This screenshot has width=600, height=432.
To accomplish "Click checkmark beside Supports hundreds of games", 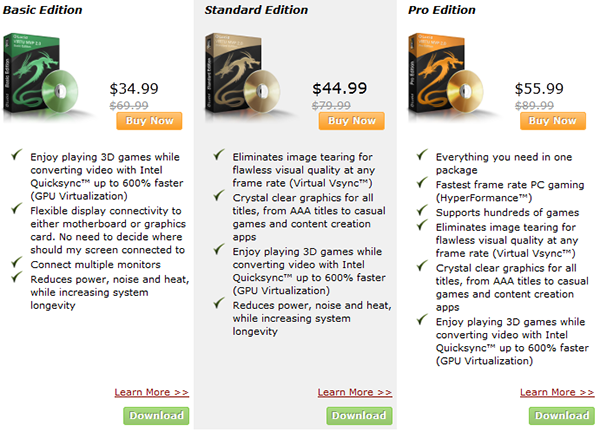I will pyautogui.click(x=422, y=210).
